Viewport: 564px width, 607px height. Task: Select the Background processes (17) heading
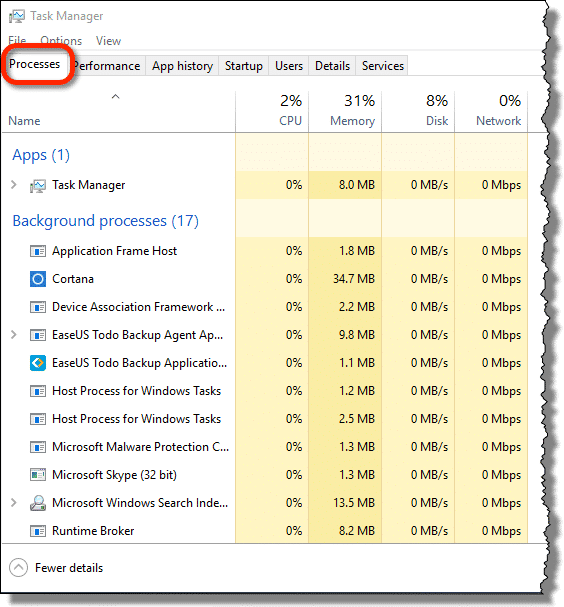click(x=106, y=221)
